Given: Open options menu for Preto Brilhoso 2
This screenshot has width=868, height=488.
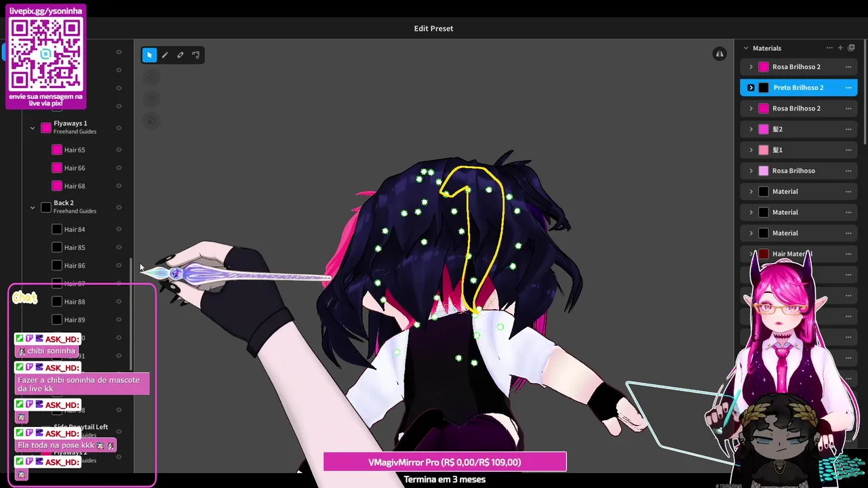Looking at the screenshot, I should click(848, 87).
